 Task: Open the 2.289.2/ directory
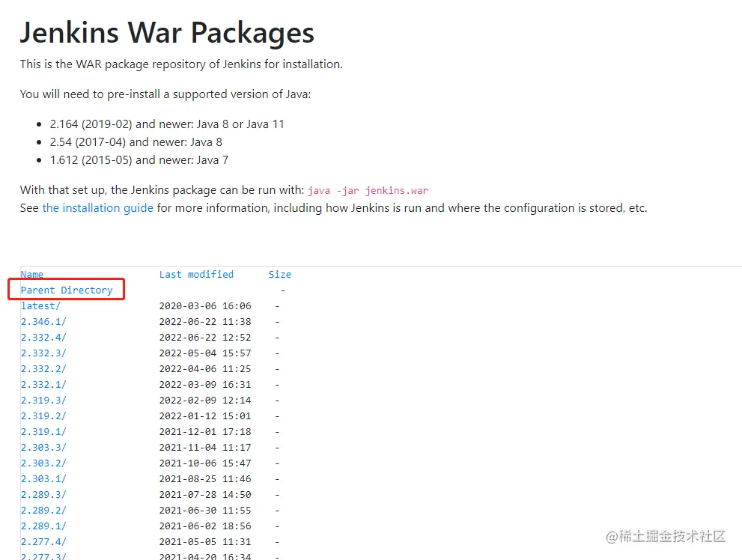click(43, 511)
